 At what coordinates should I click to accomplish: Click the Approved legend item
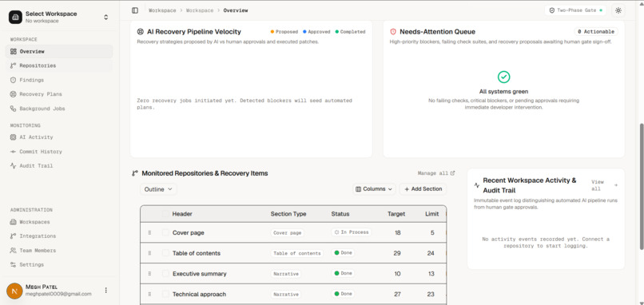click(x=316, y=32)
